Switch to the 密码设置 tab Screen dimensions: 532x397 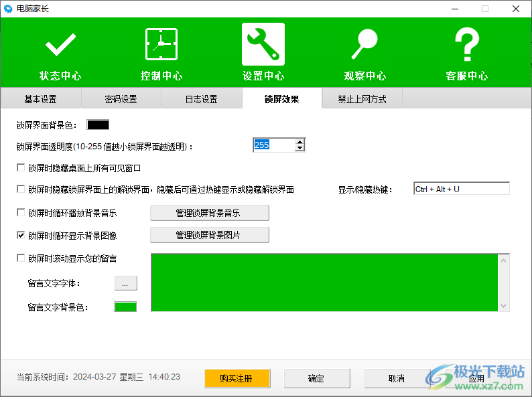121,99
